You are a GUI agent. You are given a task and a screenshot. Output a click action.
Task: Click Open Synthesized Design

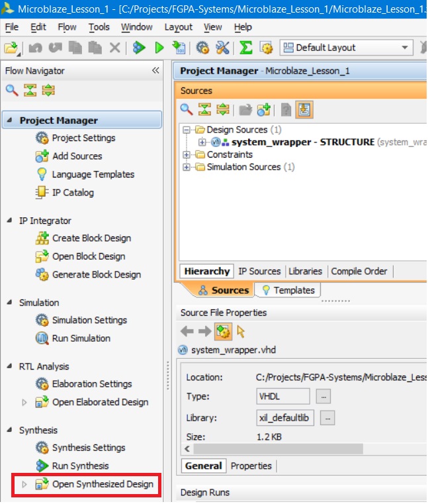pyautogui.click(x=103, y=484)
